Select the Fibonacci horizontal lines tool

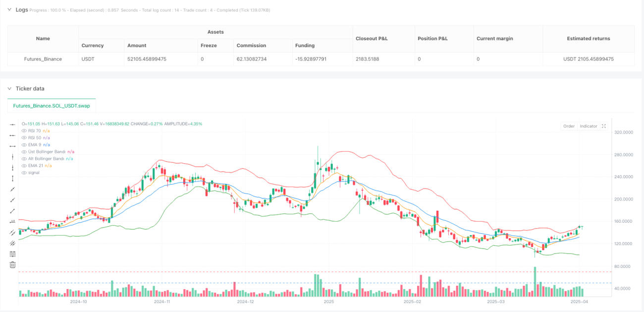click(x=12, y=253)
